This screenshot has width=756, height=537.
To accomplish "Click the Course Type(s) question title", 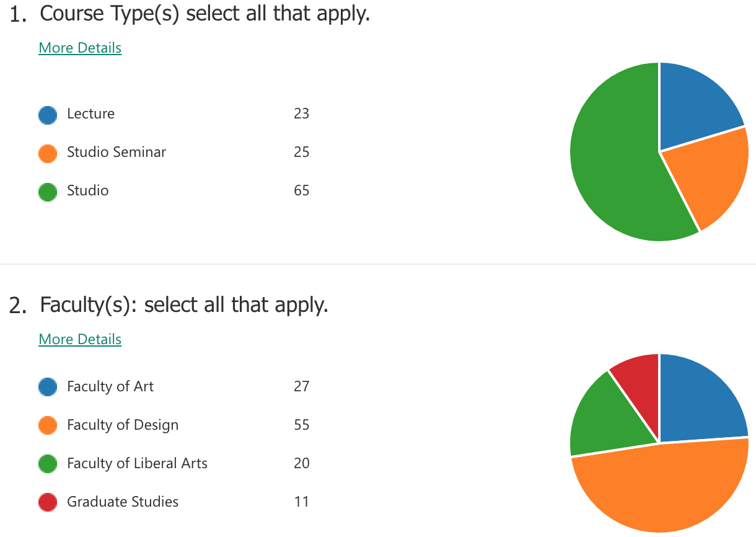I will 204,14.
